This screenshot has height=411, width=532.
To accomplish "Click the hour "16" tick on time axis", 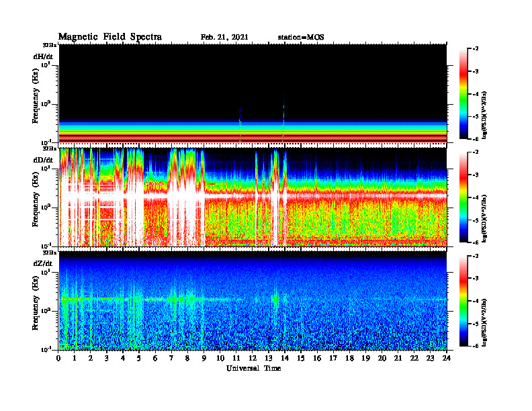I will 317,359.
